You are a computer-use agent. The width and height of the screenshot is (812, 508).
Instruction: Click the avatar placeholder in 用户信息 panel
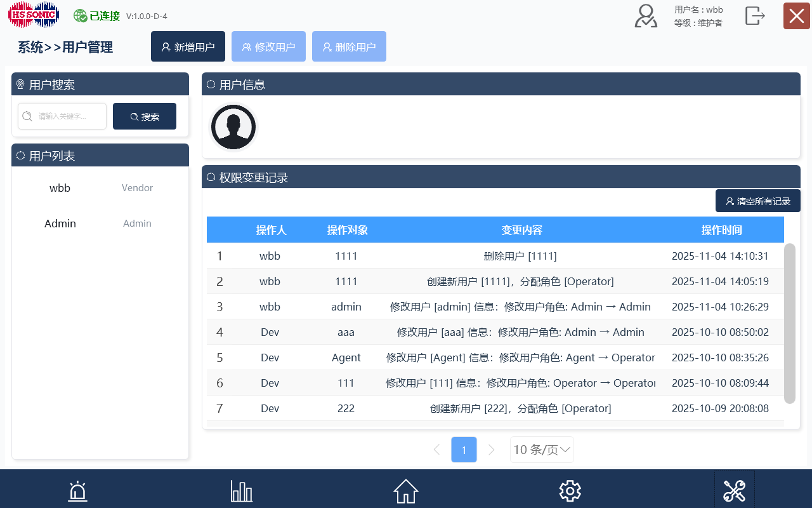click(233, 126)
